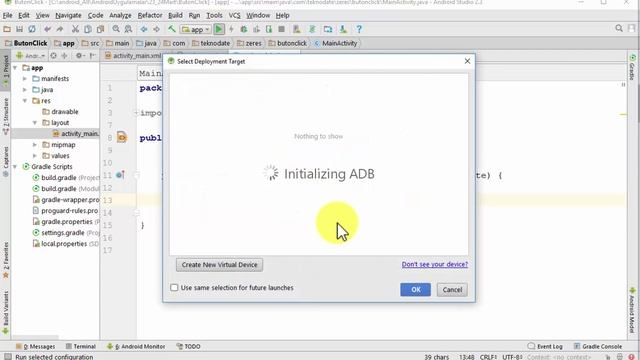Select activity_main.xml in project tree

[x=76, y=133]
